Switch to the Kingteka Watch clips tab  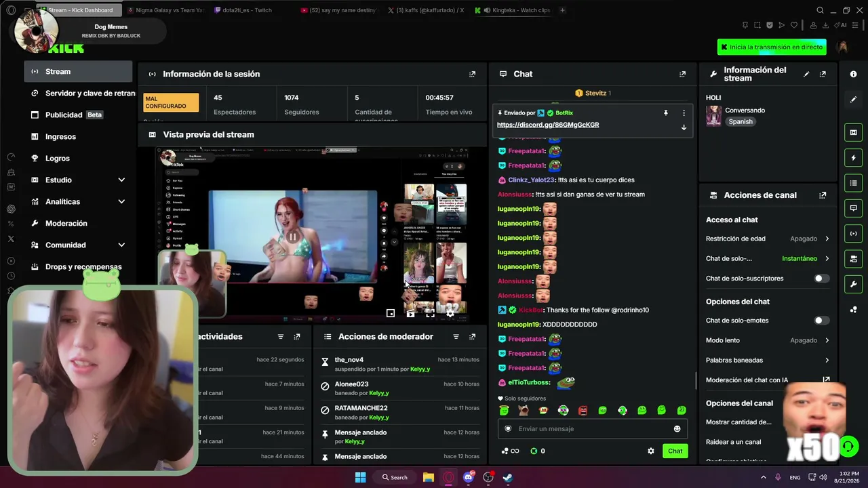pyautogui.click(x=513, y=10)
